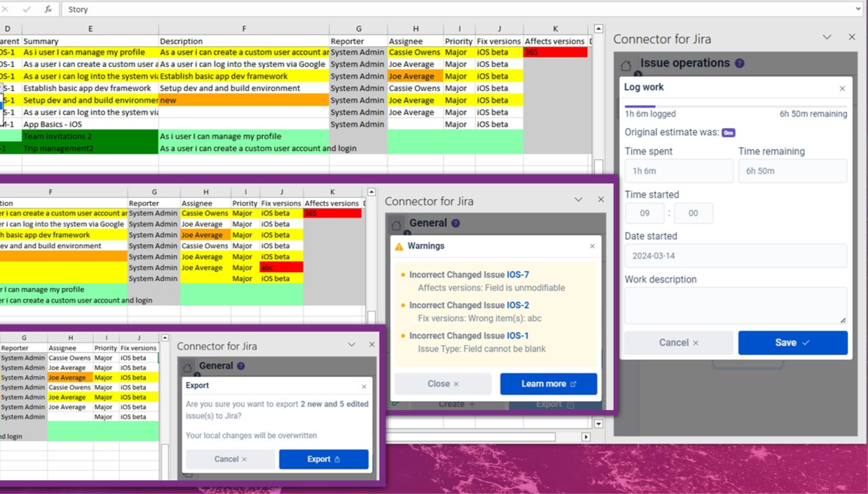
Task: Expand the formula bar dropdown arrow
Action: (858, 9)
